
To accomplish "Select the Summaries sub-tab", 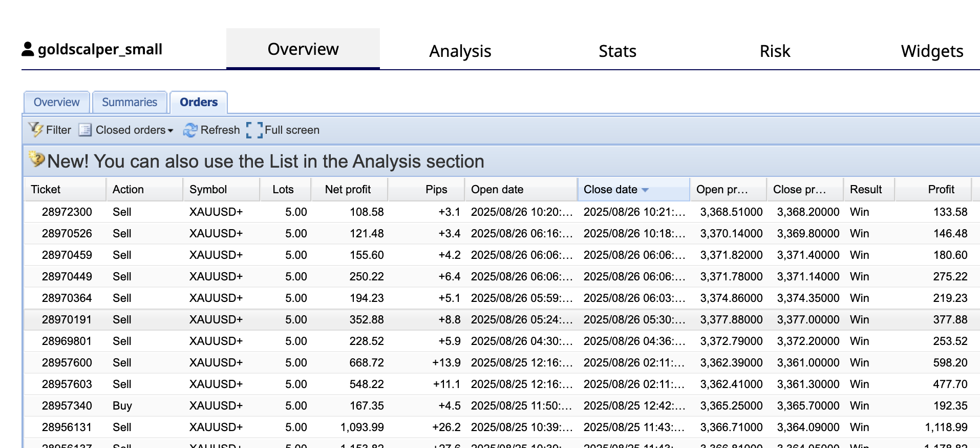I will [130, 102].
